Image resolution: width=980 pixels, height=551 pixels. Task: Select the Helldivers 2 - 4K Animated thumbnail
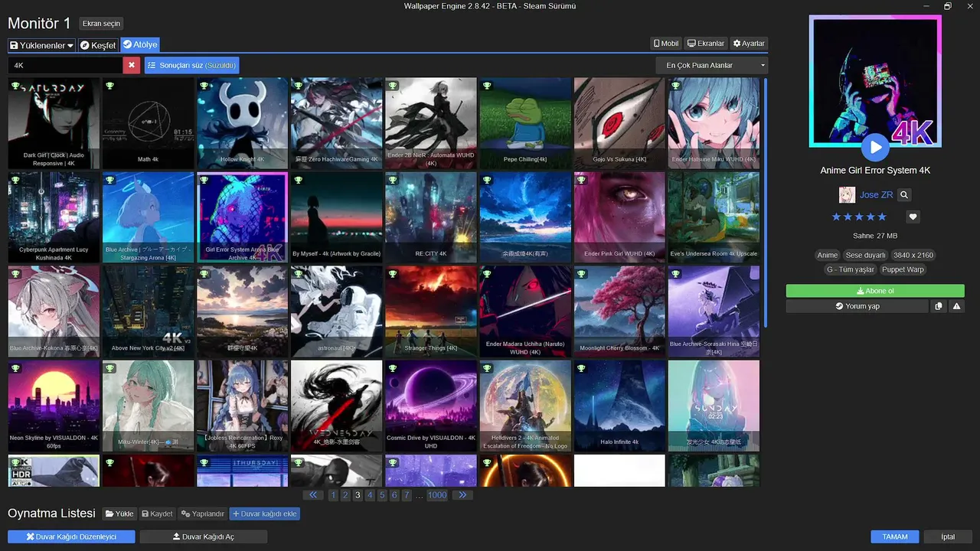525,406
